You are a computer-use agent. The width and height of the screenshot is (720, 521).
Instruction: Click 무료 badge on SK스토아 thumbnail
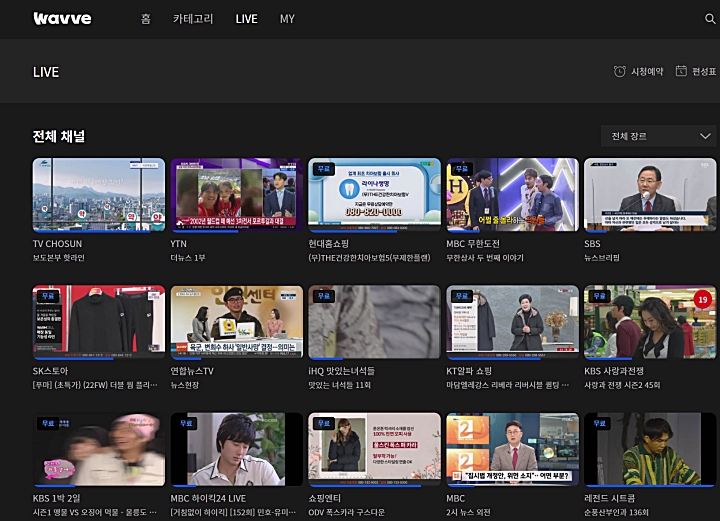click(x=48, y=296)
